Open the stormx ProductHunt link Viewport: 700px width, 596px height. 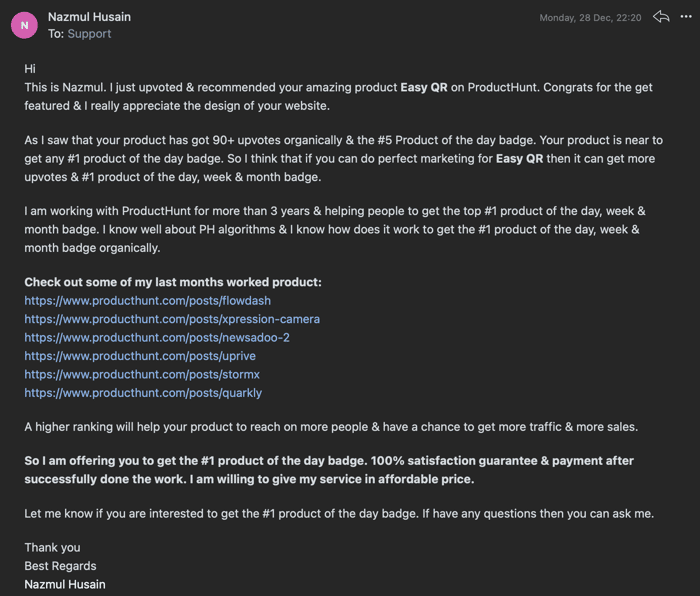tap(142, 374)
